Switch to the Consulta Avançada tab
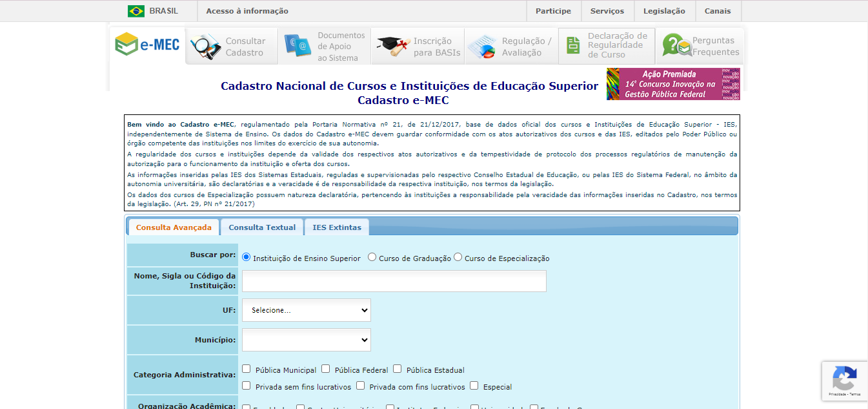 tap(174, 227)
